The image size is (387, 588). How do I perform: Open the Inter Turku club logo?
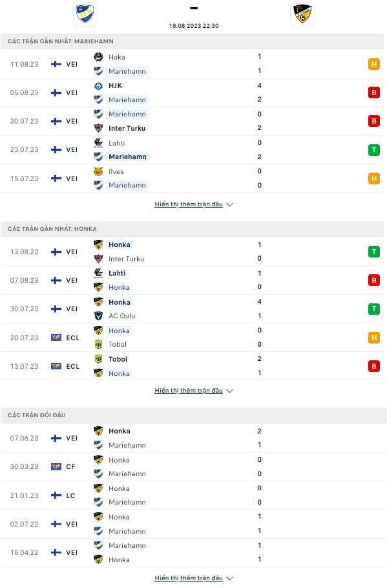(x=99, y=128)
